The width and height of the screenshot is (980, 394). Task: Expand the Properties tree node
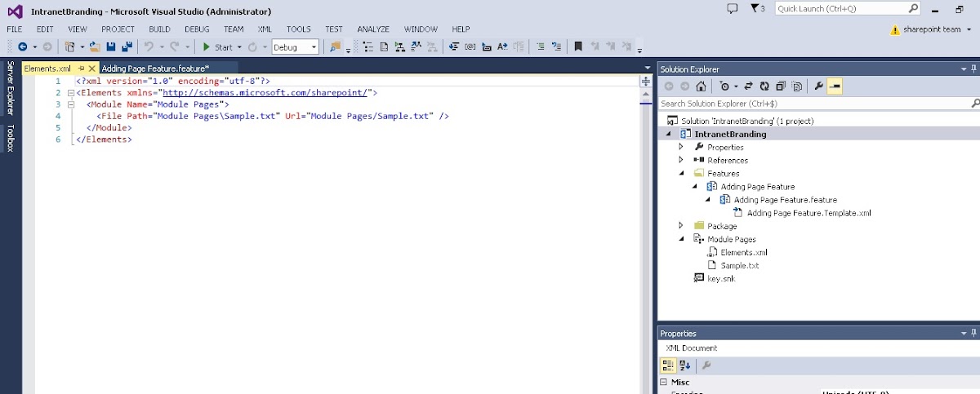coord(682,147)
